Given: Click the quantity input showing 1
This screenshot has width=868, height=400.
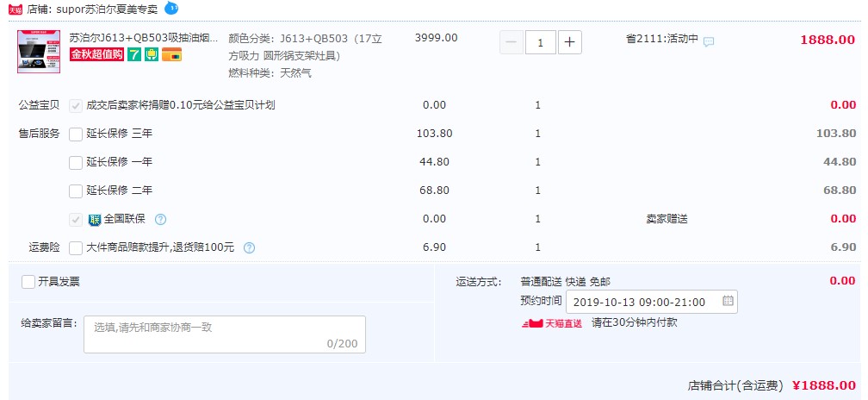Looking at the screenshot, I should [x=540, y=42].
